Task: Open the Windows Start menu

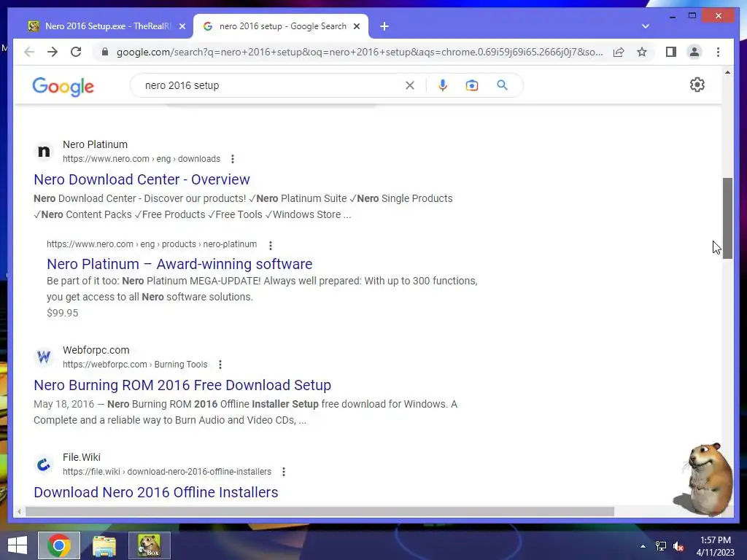Action: pos(18,545)
